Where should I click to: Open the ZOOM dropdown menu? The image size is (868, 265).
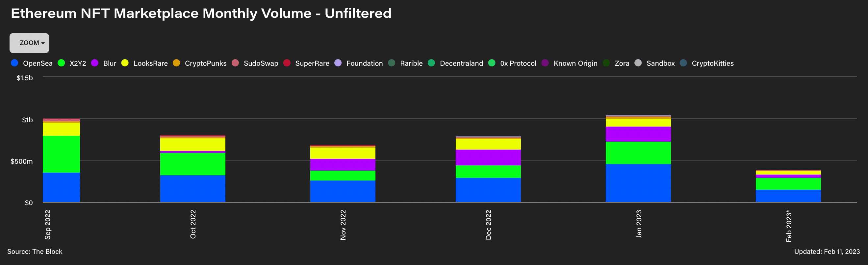tap(29, 43)
